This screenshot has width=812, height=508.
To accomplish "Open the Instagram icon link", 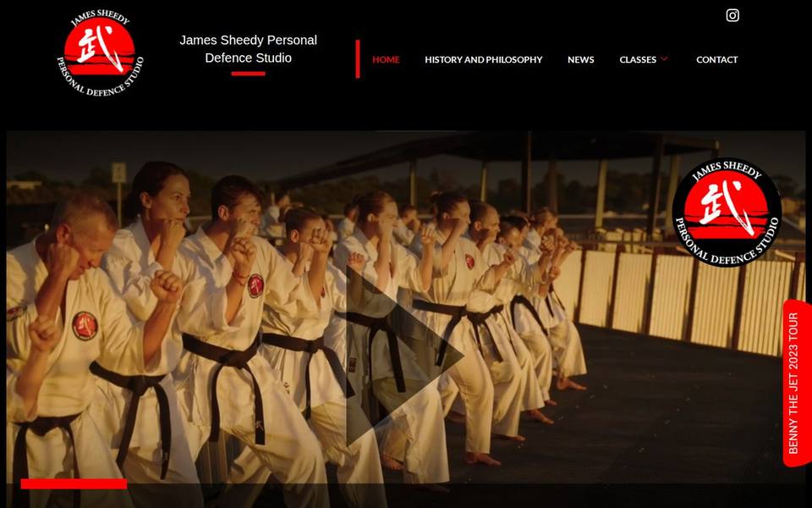I will pyautogui.click(x=732, y=15).
